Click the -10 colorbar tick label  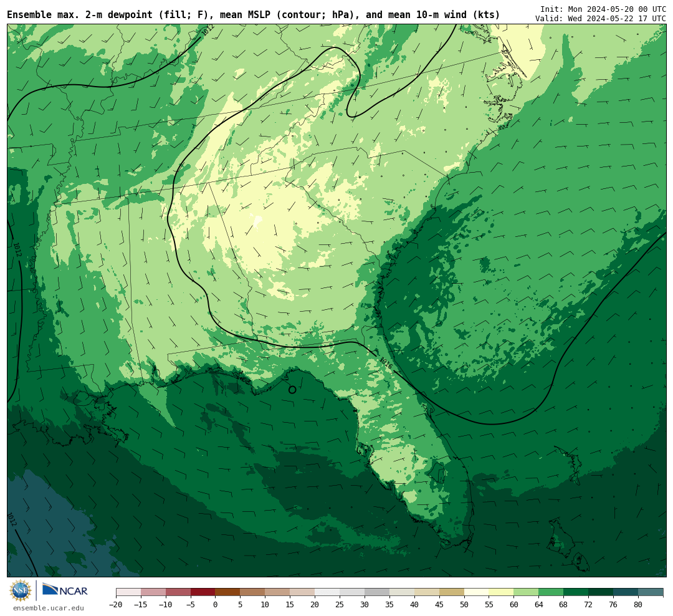(x=166, y=605)
